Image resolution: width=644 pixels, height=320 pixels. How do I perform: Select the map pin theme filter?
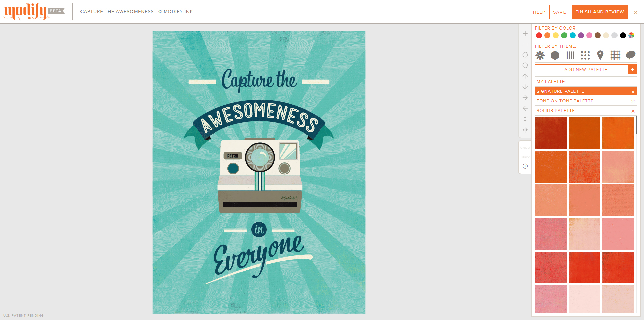pos(600,55)
